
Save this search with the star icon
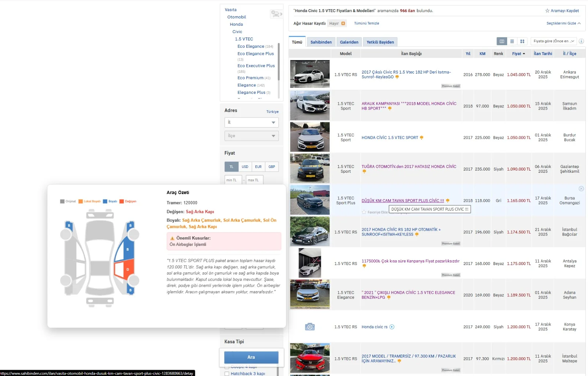click(x=547, y=11)
